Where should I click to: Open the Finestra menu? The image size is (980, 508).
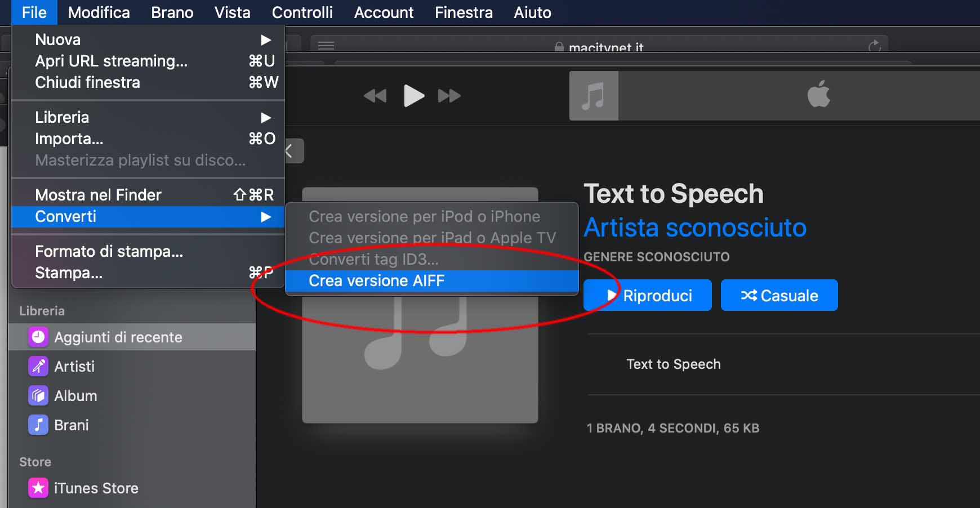click(x=464, y=12)
